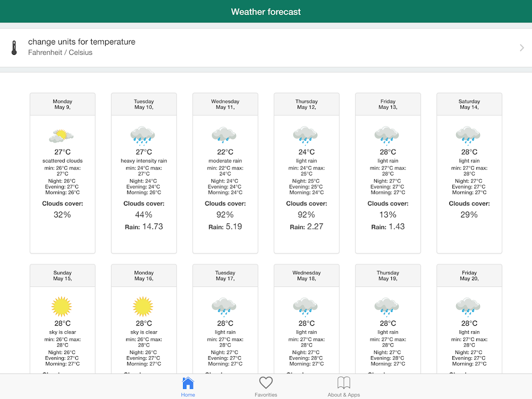Select the Thursday May 19 card header
The height and width of the screenshot is (399, 532).
pyautogui.click(x=388, y=275)
